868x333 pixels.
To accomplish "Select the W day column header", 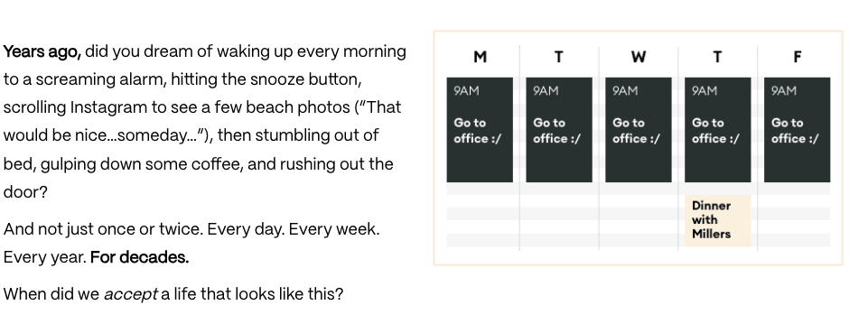I will (639, 57).
